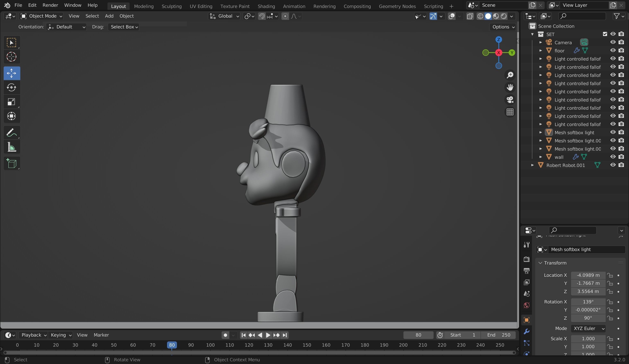Open the viewport Add menu
The height and width of the screenshot is (364, 629).
point(109,16)
